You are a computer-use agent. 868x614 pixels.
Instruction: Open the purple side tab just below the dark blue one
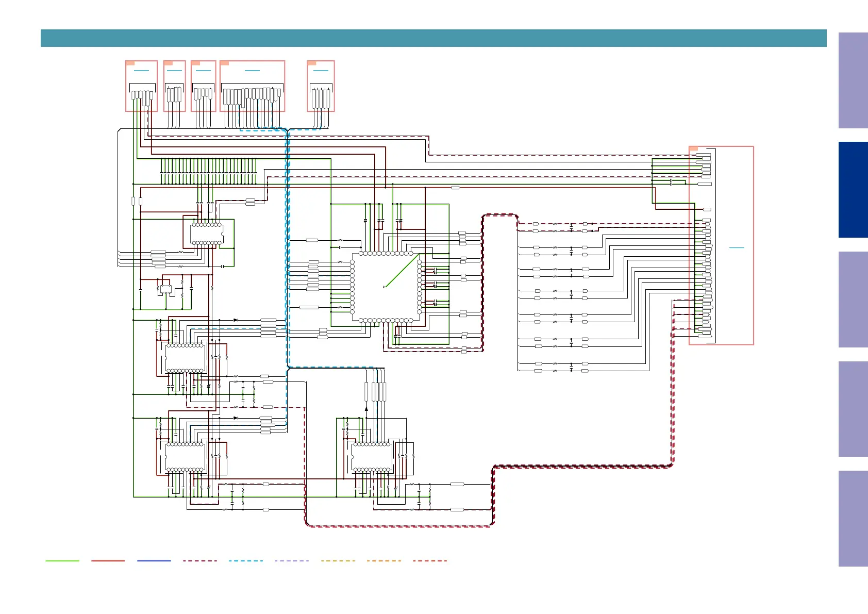pos(853,300)
